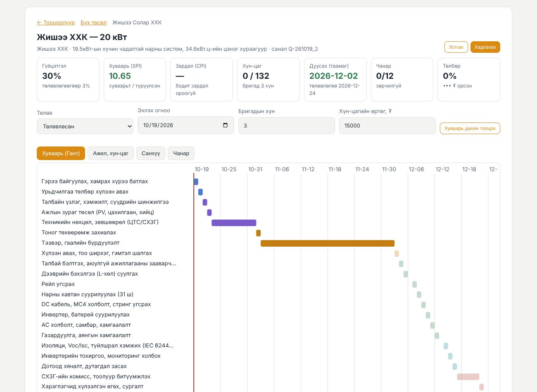Click the Хүн-цаг 0 / 132 card
The height and width of the screenshot is (392, 537).
(268, 80)
